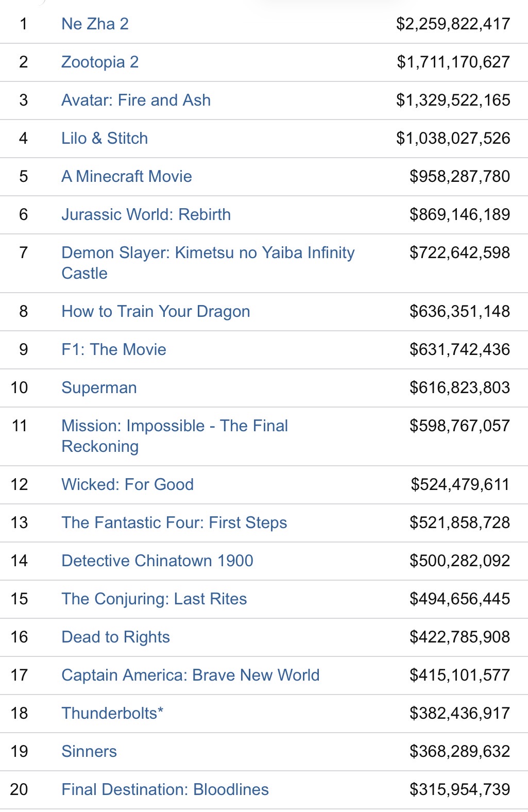Open Avatar: Fire and Ash page

(136, 100)
